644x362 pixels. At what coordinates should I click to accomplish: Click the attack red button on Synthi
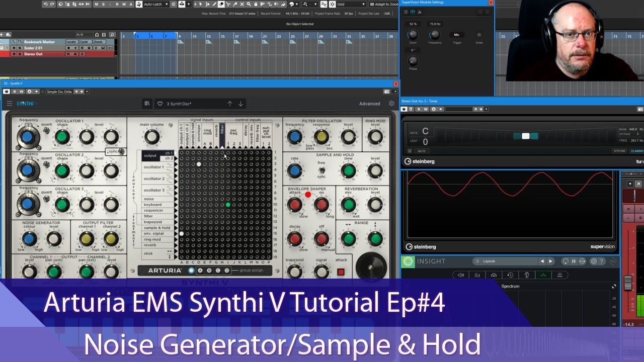pyautogui.click(x=341, y=272)
